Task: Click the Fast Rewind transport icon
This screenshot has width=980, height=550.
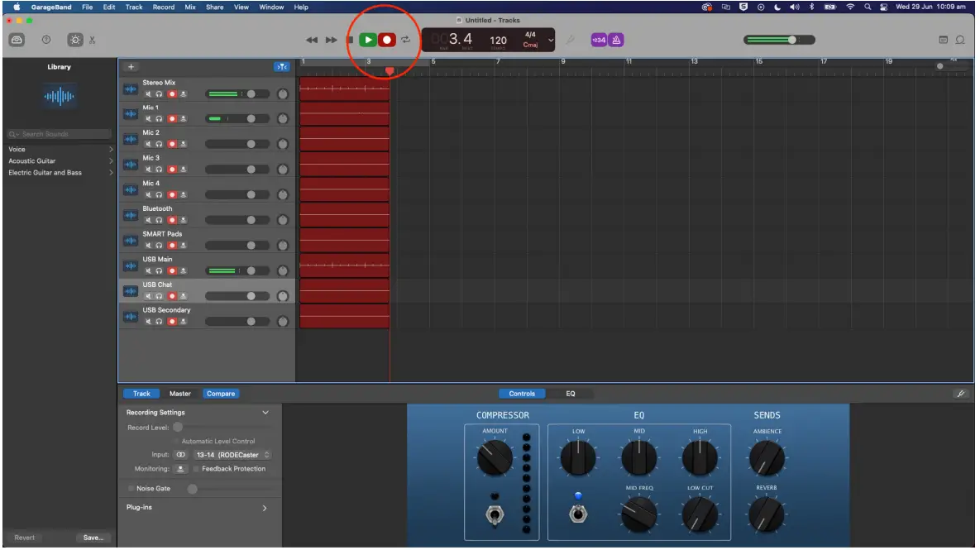Action: tap(313, 39)
